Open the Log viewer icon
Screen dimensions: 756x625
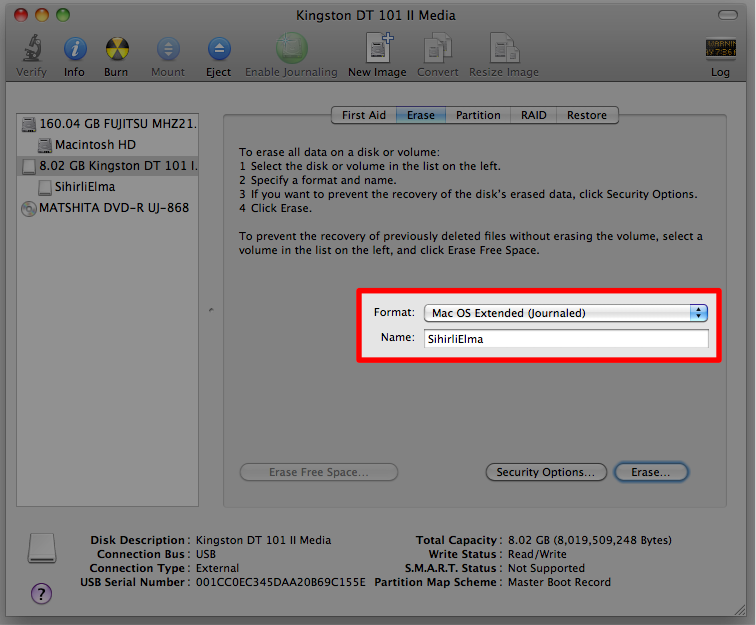click(720, 49)
